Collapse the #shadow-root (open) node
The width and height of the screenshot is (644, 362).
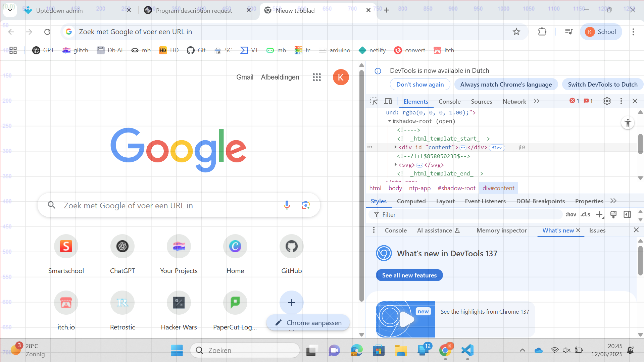tap(390, 121)
